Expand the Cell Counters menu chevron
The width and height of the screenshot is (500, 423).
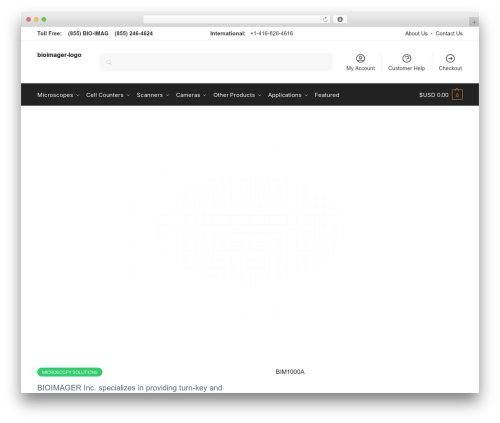tap(128, 95)
